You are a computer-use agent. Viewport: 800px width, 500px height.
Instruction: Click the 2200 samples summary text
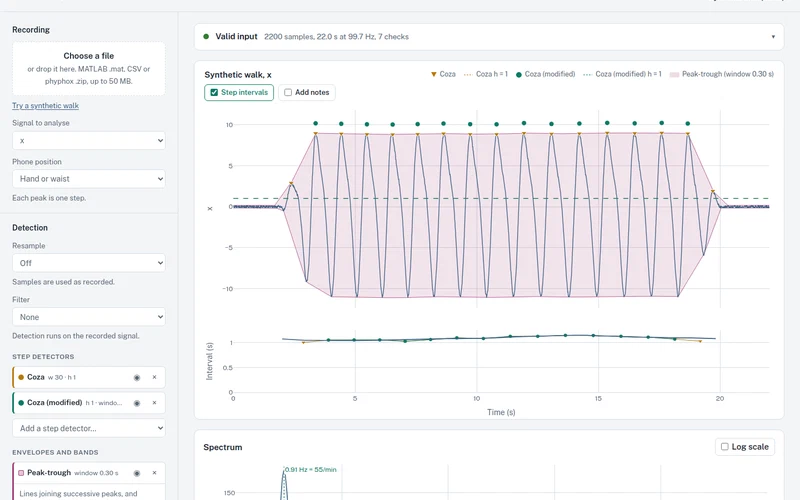(336, 37)
